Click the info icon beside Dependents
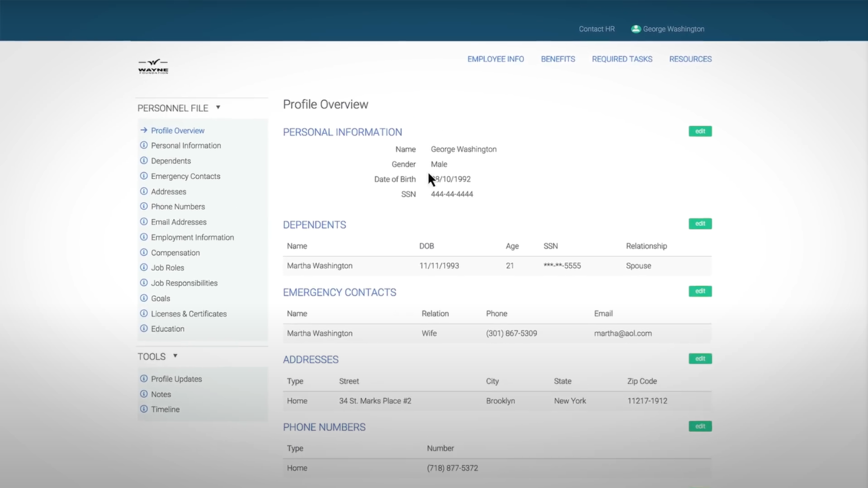868x488 pixels. point(144,160)
